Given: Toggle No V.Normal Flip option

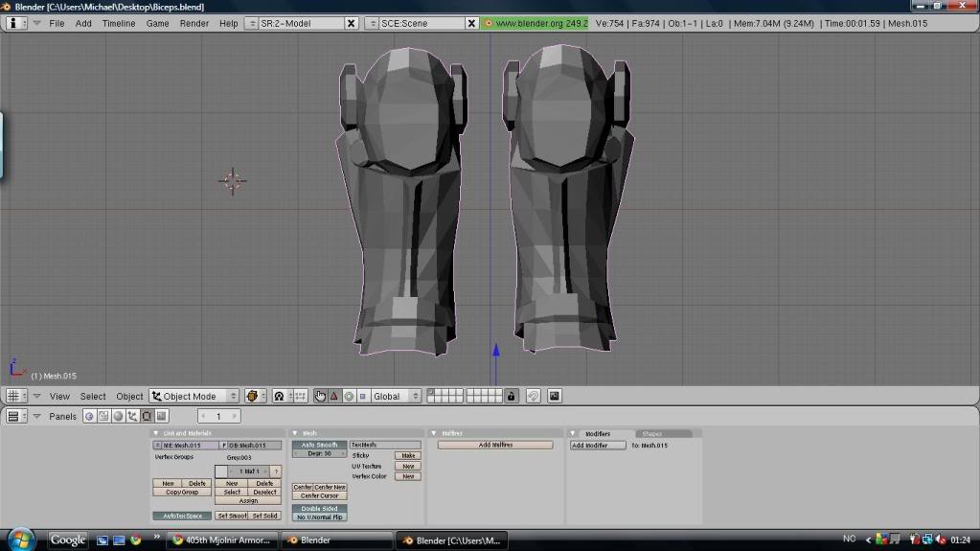Looking at the screenshot, I should [x=319, y=517].
